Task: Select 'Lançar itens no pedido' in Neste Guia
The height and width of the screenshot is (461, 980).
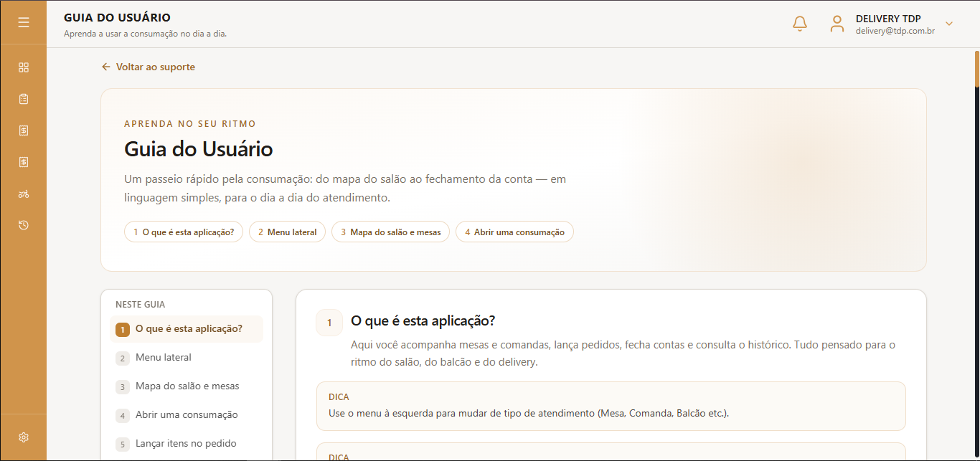Action: 187,444
